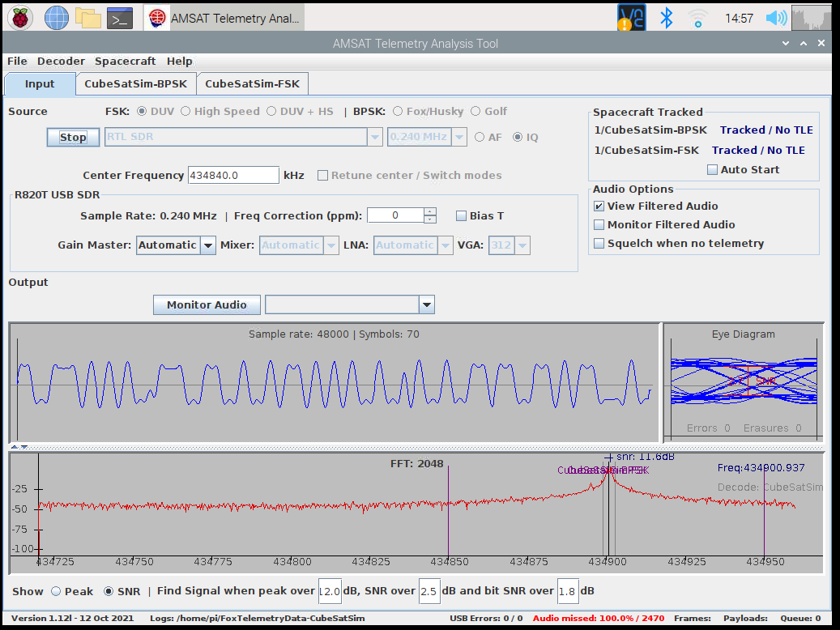Open the Raspberry Pi applications menu
Viewport: 840px width, 630px height.
tap(20, 17)
